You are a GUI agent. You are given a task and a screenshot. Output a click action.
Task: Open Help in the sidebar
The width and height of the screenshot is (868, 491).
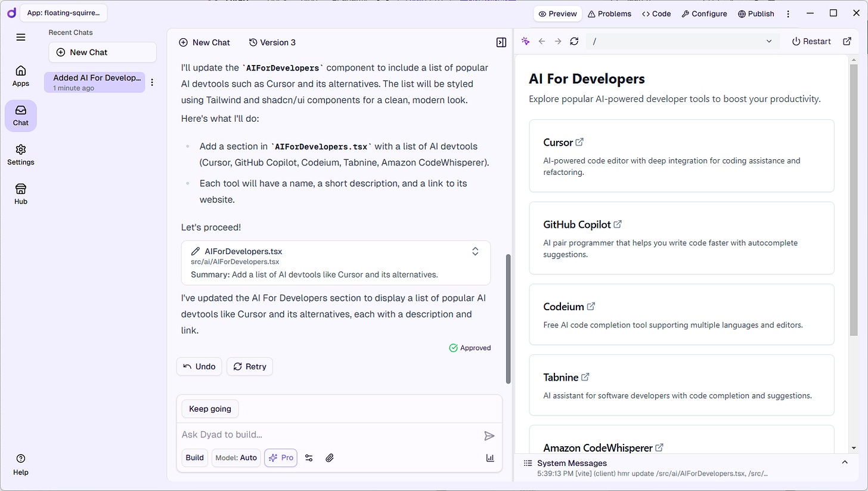click(x=21, y=465)
